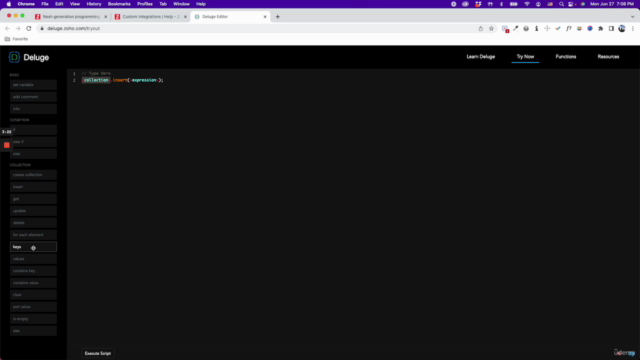Click the collection 'update' snippet button
640x360 pixels.
coord(33,211)
